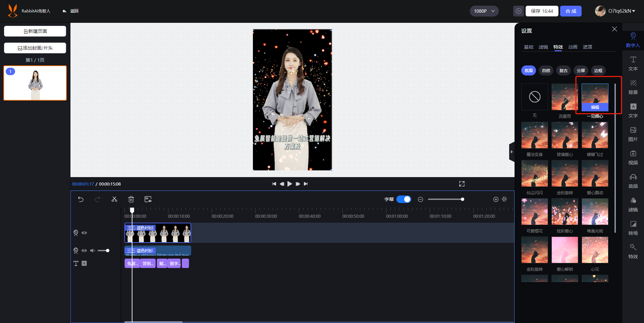
Task: Open the 图片 image panel
Action: pyautogui.click(x=633, y=134)
